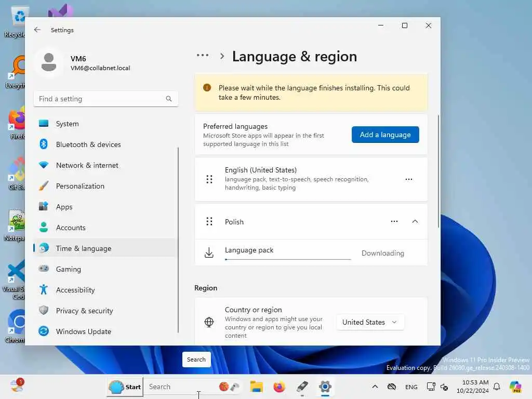Image resolution: width=532 pixels, height=399 pixels.
Task: Select Time & language in sidebar
Action: point(105,248)
